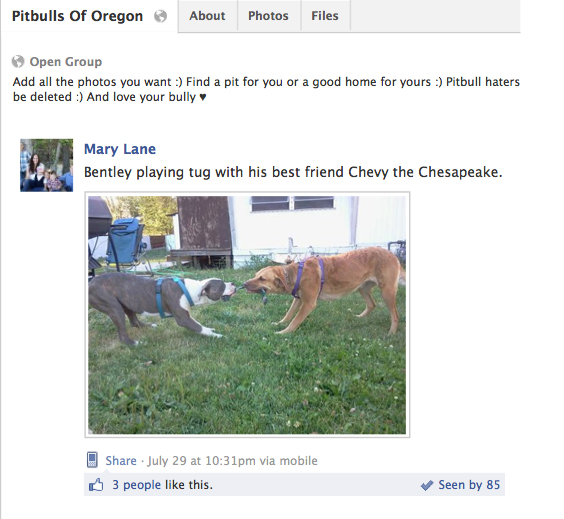Click the mobile phone icon beside Share
Screen dimensions: 564x519
[x=92, y=460]
